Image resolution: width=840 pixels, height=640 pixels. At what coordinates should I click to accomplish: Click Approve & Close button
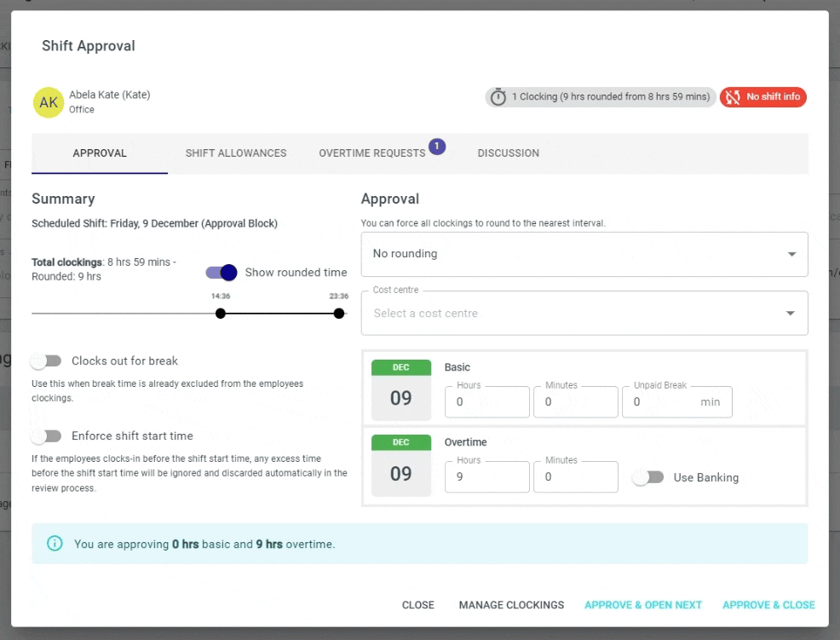(x=768, y=604)
